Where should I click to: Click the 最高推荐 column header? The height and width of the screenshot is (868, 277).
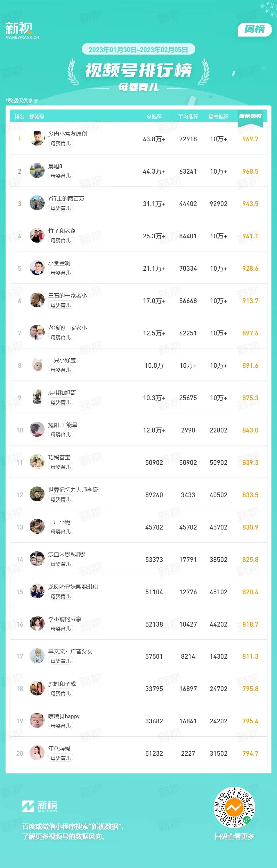[x=218, y=117]
